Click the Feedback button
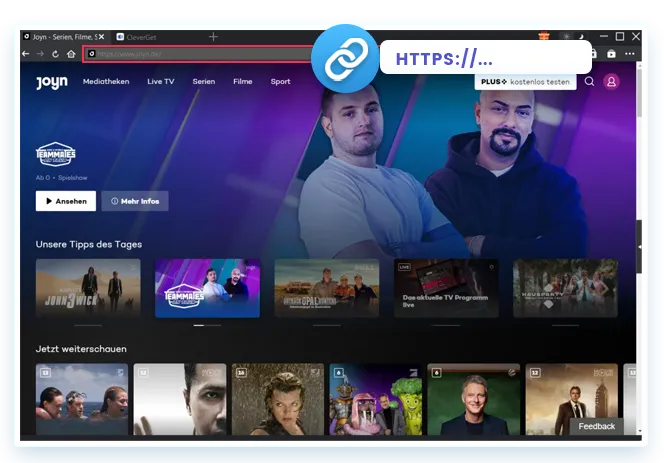Image resolution: width=664 pixels, height=463 pixels. pos(597,426)
